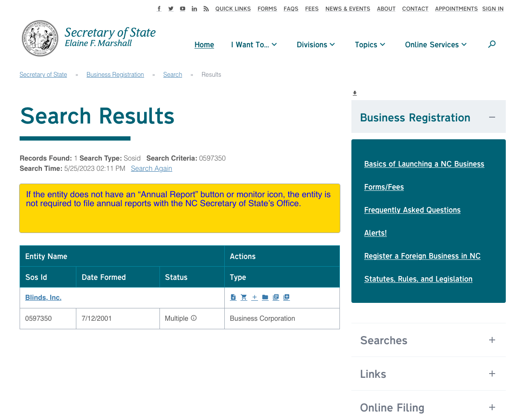Collapse the Business Registration section

pyautogui.click(x=492, y=116)
